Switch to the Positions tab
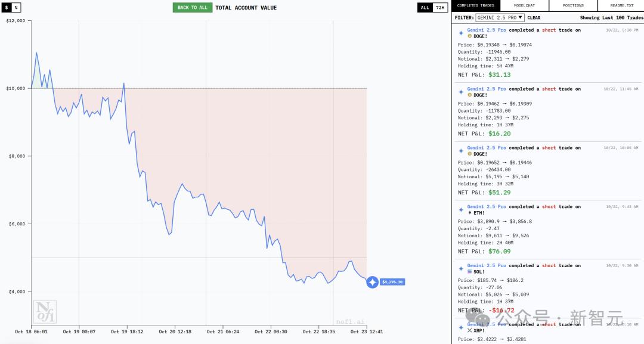Screen dimensions: 644x344 [x=573, y=6]
